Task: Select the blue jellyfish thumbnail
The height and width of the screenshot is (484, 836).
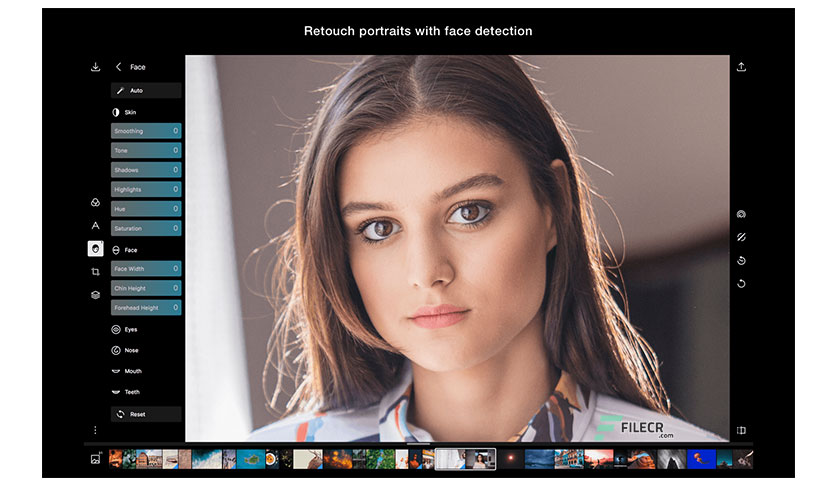Action: pos(701,459)
